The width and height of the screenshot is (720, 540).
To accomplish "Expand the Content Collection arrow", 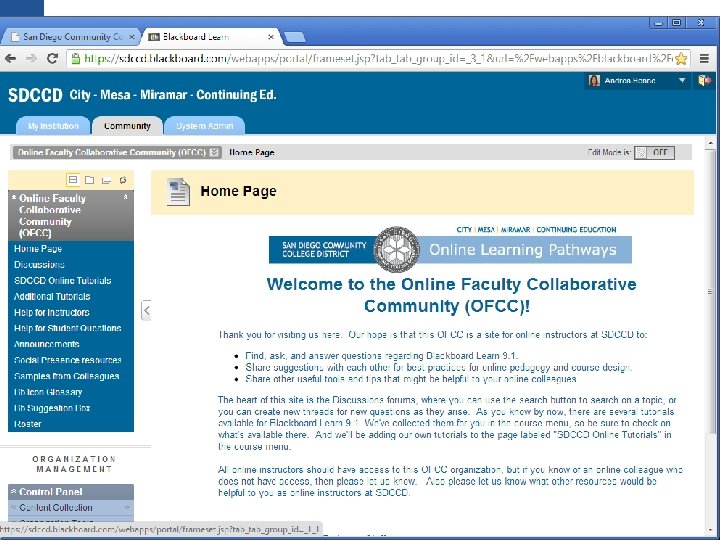I will [x=127, y=507].
